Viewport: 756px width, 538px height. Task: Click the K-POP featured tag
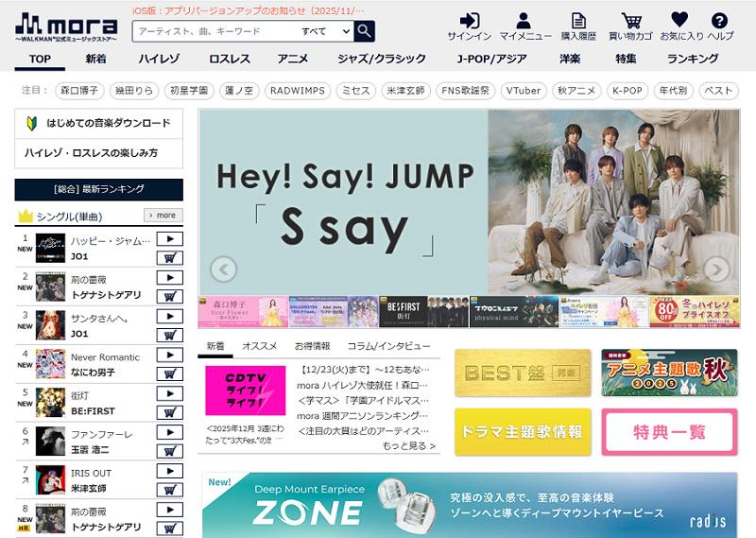point(627,91)
